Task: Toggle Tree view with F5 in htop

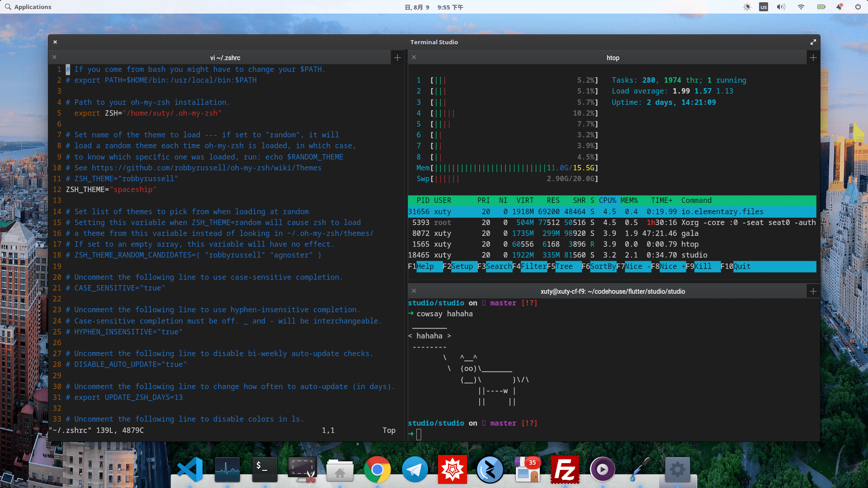Action: pos(563,267)
